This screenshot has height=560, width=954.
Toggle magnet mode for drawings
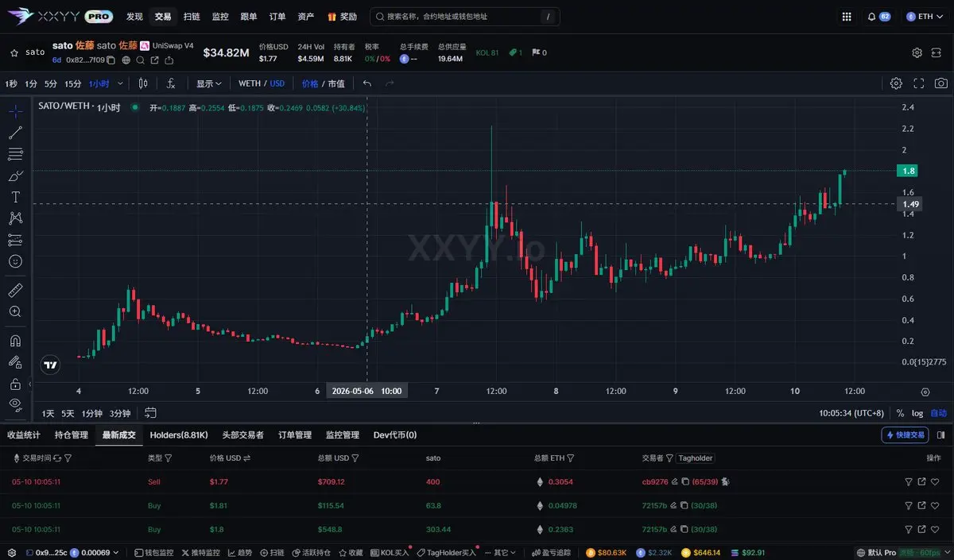(15, 341)
